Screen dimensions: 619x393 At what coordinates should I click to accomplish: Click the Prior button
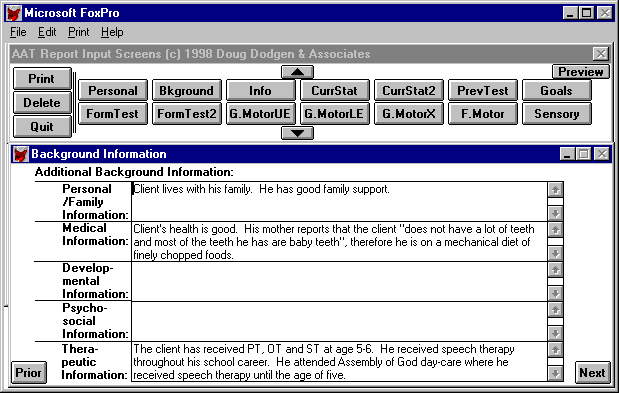[28, 372]
